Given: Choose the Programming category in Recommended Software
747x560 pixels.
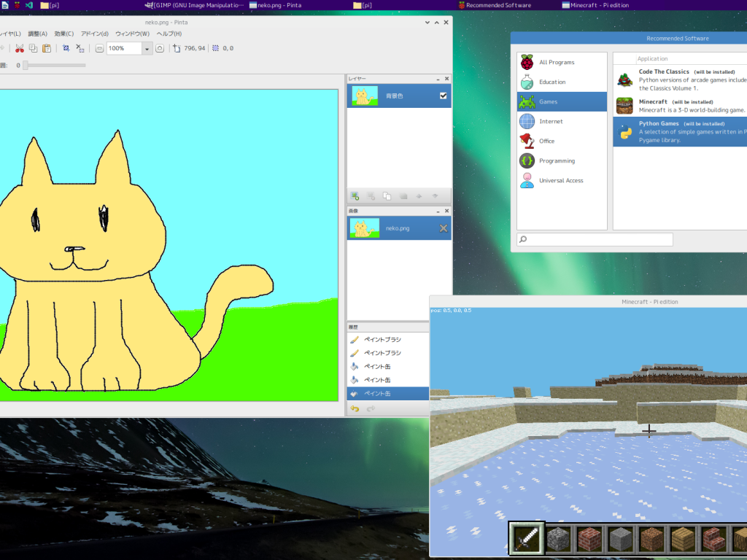Looking at the screenshot, I should 562,161.
